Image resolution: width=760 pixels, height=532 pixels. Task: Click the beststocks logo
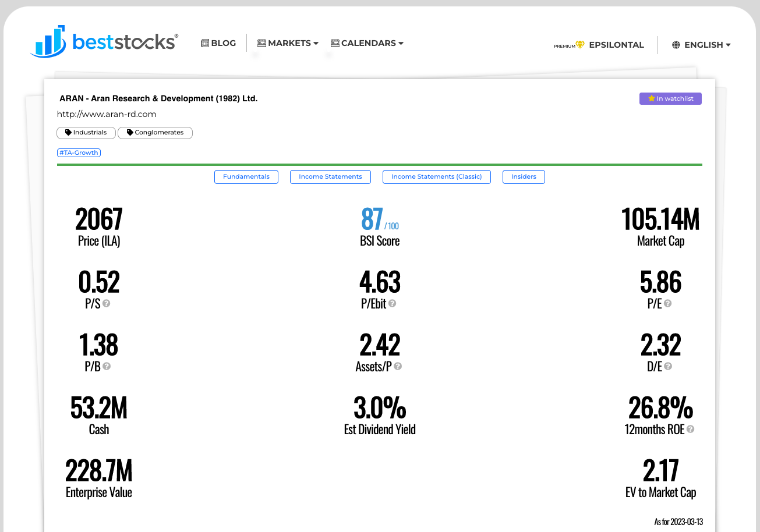[104, 41]
